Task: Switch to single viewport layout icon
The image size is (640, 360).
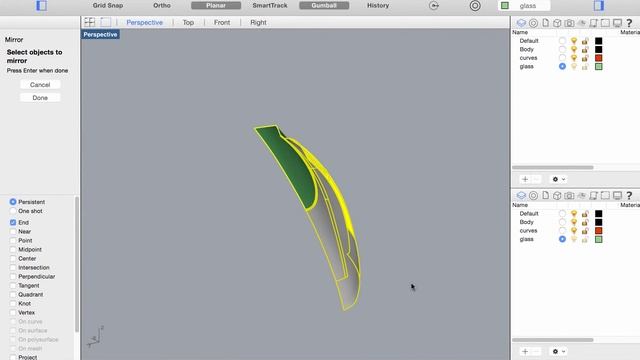Action: [106, 22]
